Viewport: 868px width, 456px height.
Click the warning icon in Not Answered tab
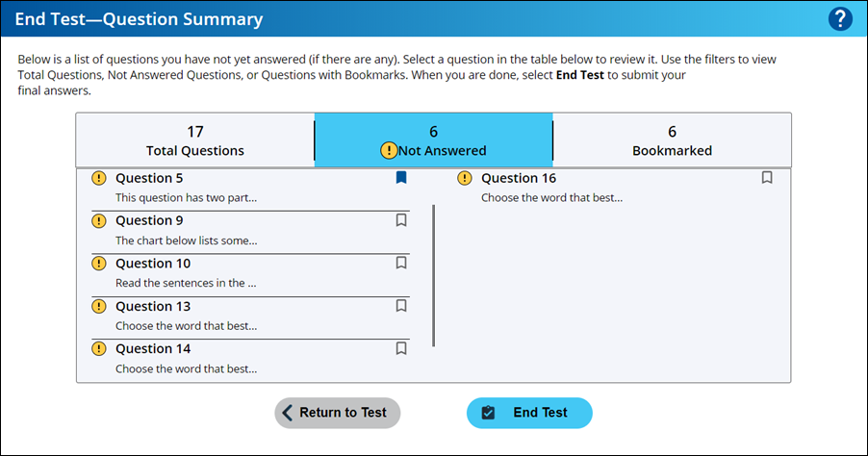click(x=389, y=150)
